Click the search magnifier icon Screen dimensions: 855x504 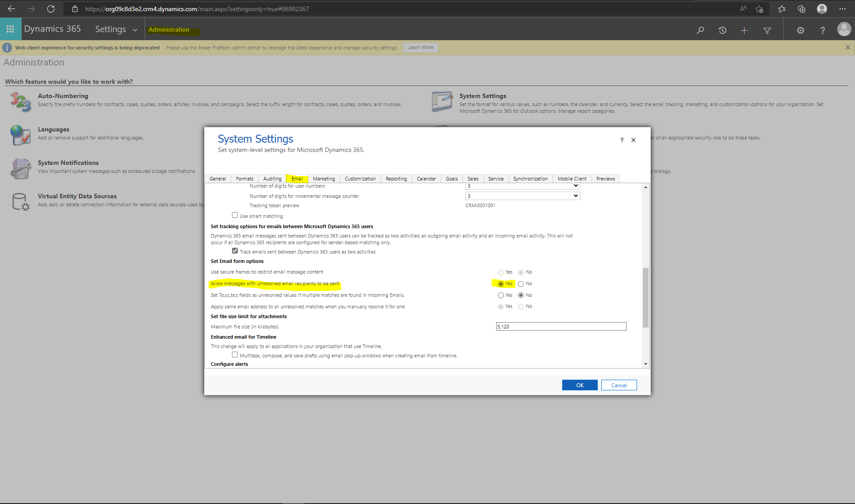click(700, 30)
